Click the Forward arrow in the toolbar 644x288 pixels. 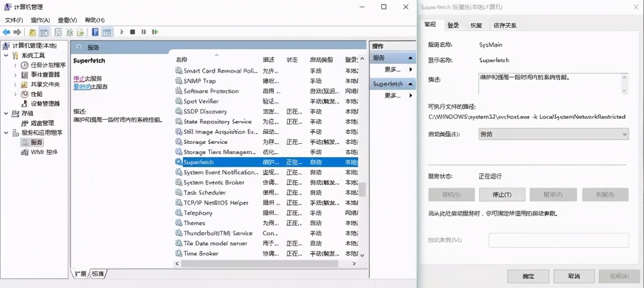[x=18, y=32]
